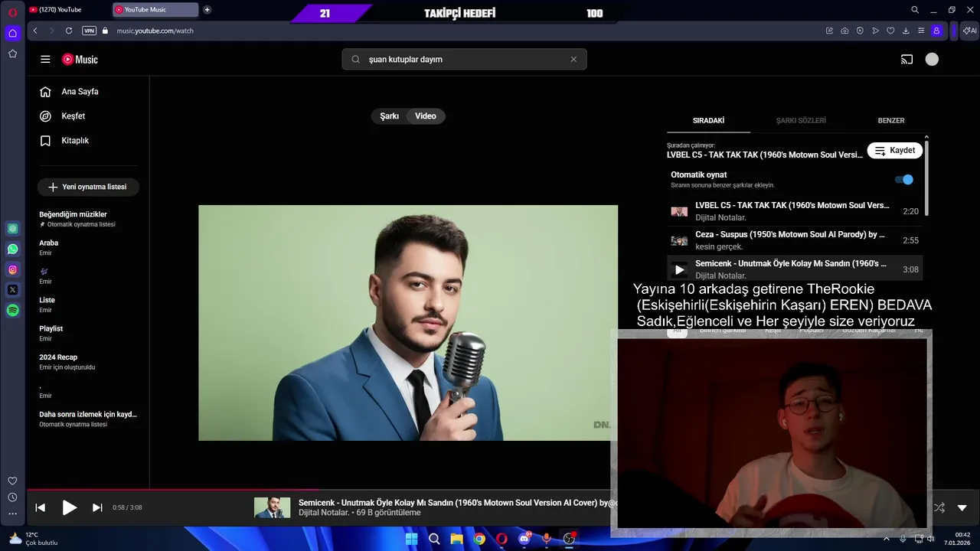Image resolution: width=980 pixels, height=551 pixels.
Task: Collapse the player page with down arrow
Action: (962, 507)
